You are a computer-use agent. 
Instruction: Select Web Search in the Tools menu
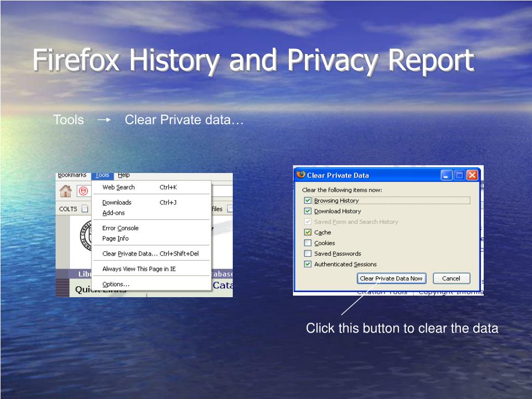point(151,187)
